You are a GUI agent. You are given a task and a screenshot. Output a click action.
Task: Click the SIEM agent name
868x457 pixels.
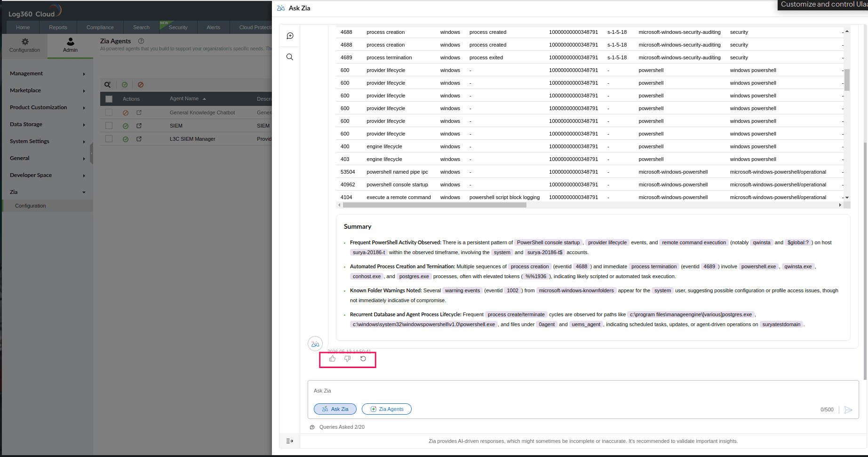tap(176, 126)
